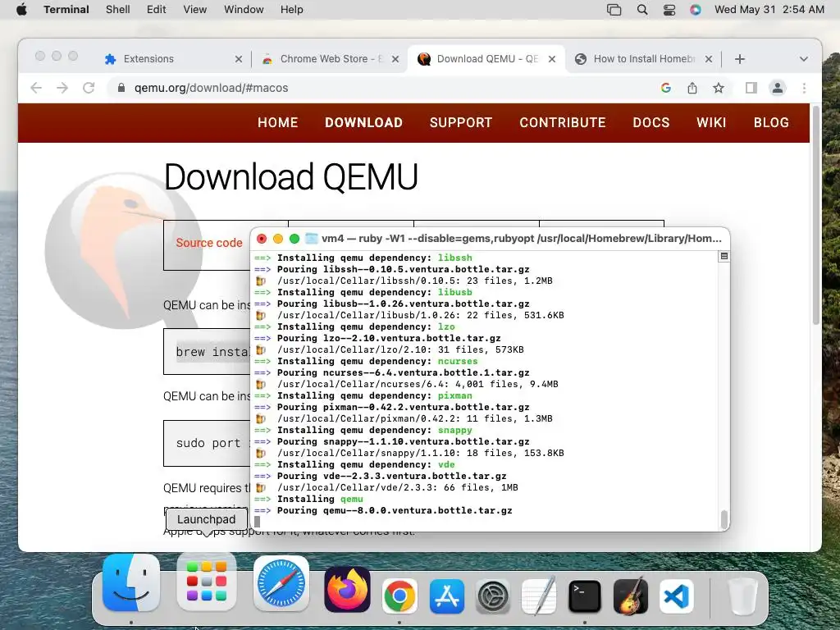The width and height of the screenshot is (840, 630).
Task: Open the Edit menu
Action: pyautogui.click(x=157, y=10)
